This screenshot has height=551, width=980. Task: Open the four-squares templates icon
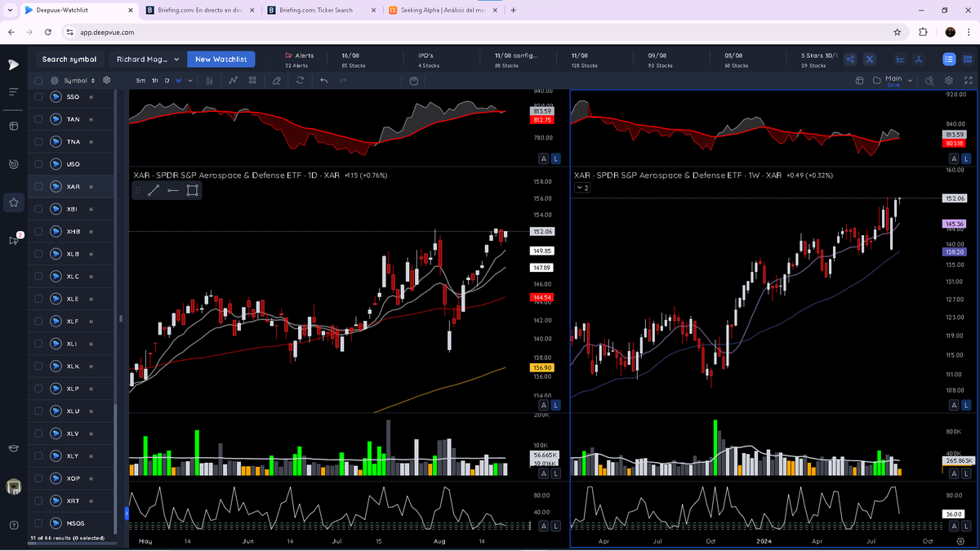(x=252, y=81)
